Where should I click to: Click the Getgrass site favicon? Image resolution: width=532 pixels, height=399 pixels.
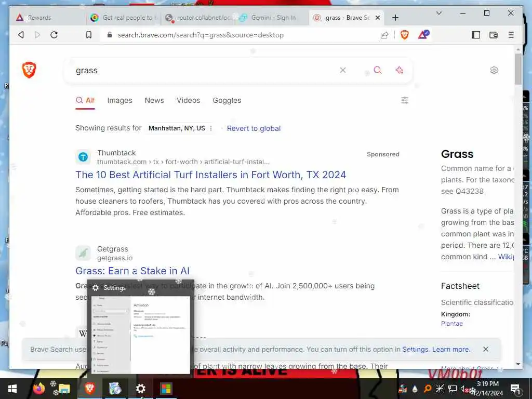[83, 253]
